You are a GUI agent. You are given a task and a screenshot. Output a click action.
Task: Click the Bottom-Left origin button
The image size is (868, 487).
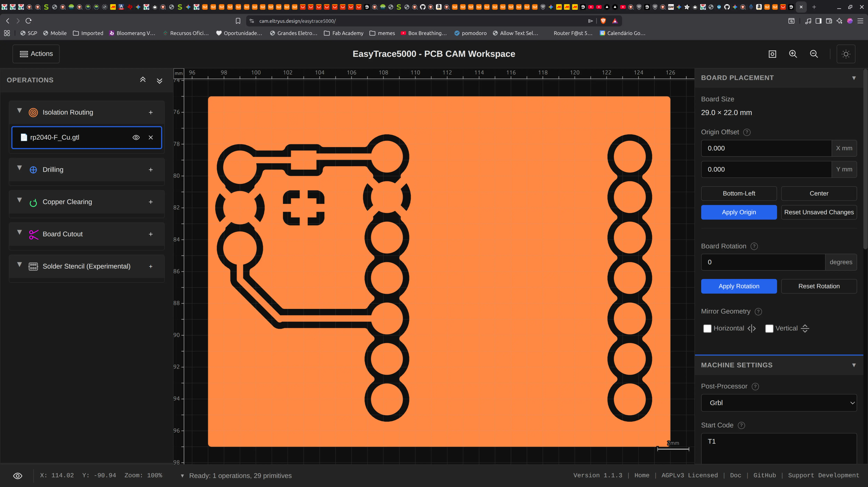click(x=739, y=193)
